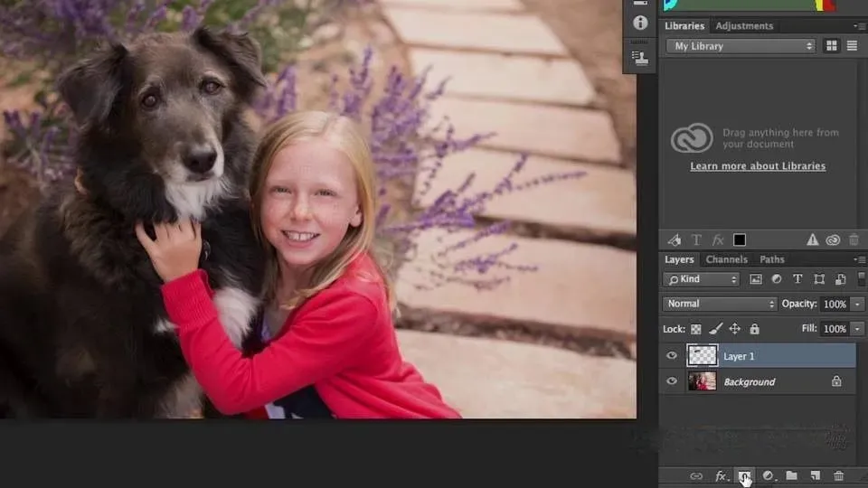Switch to the Channels tab
The height and width of the screenshot is (488, 868).
click(x=726, y=260)
